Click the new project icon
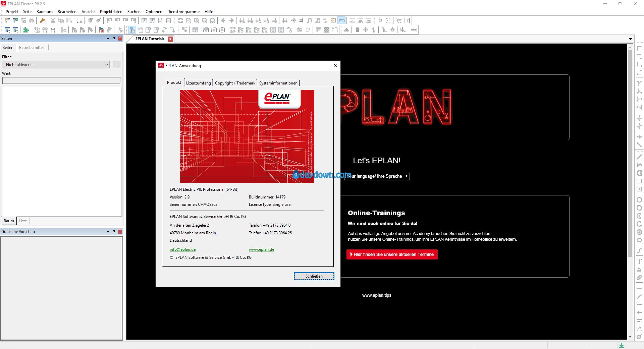Image resolution: width=644 pixels, height=349 pixels. click(7, 20)
